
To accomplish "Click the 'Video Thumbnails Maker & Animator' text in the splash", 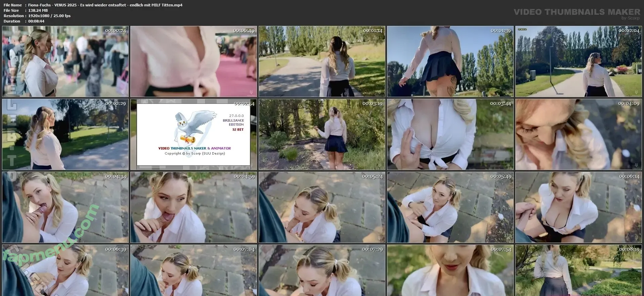I will [x=195, y=148].
